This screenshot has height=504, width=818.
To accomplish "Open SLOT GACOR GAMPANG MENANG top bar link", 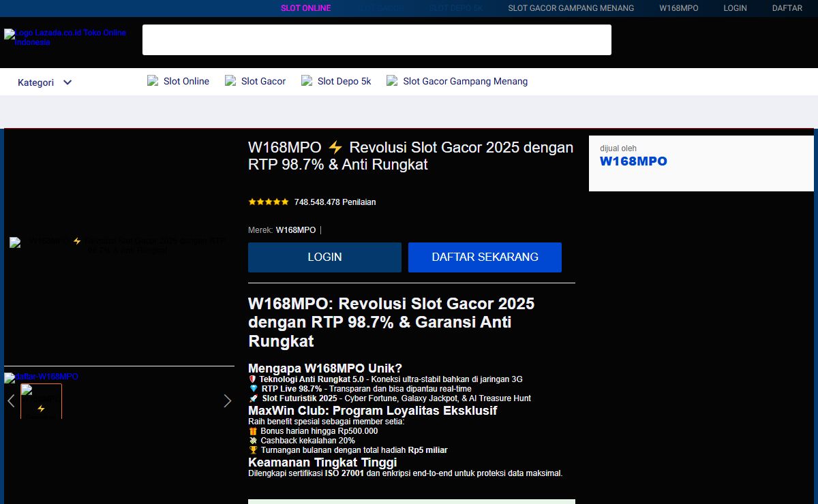I will click(x=571, y=8).
